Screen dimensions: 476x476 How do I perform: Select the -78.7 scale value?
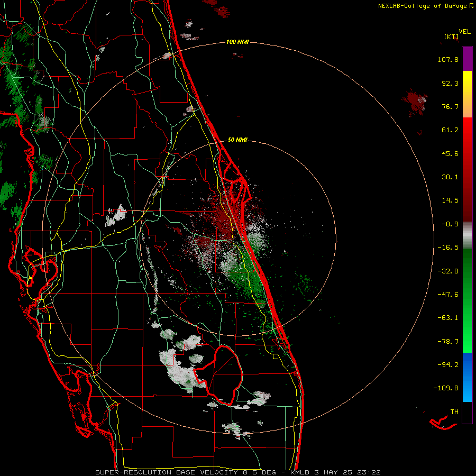pyautogui.click(x=448, y=342)
